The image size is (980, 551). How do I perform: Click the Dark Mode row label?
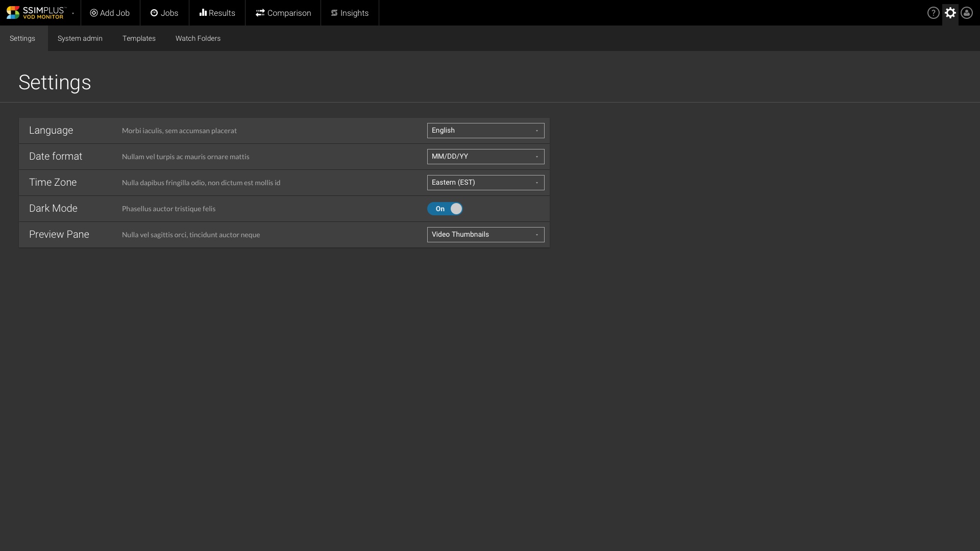coord(53,209)
